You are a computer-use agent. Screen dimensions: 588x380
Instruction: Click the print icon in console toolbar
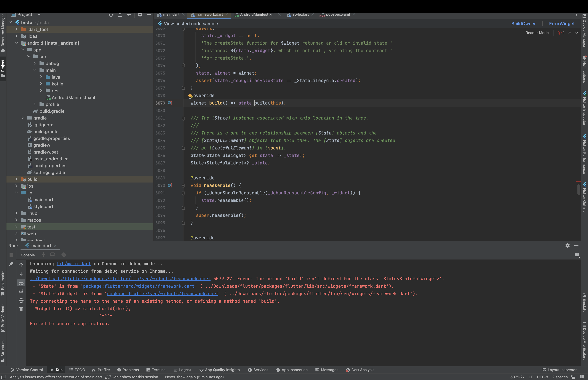coord(21,300)
